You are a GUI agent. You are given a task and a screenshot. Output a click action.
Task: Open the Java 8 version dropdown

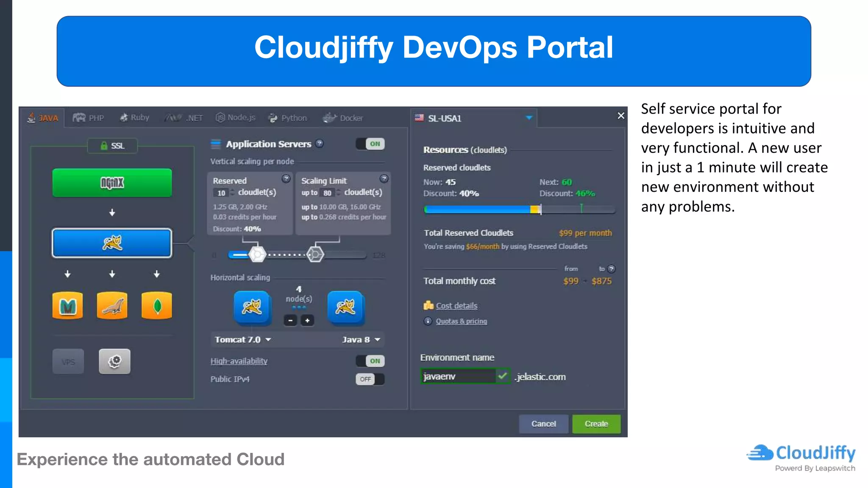tap(361, 340)
